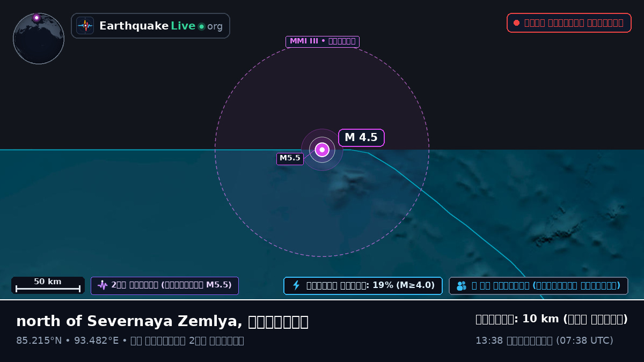Click the 10 km depth readout

[x=552, y=319]
